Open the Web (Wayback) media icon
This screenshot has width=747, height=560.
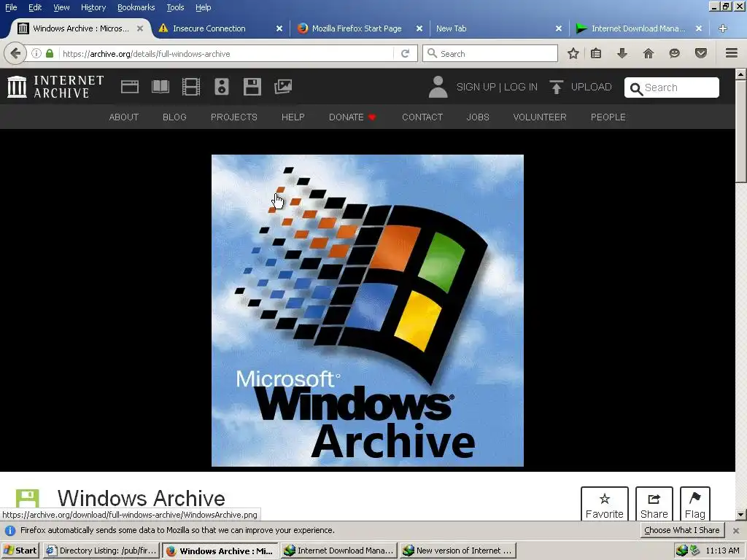coord(130,87)
